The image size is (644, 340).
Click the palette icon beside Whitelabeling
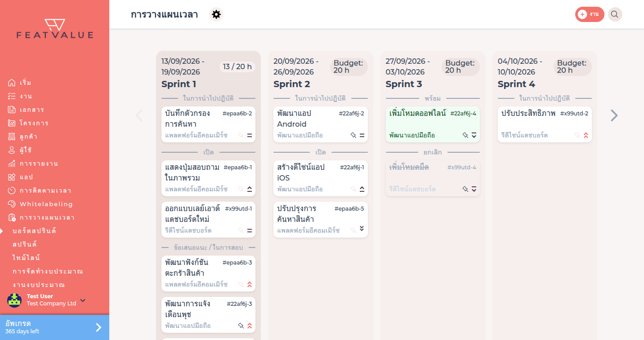click(x=12, y=204)
